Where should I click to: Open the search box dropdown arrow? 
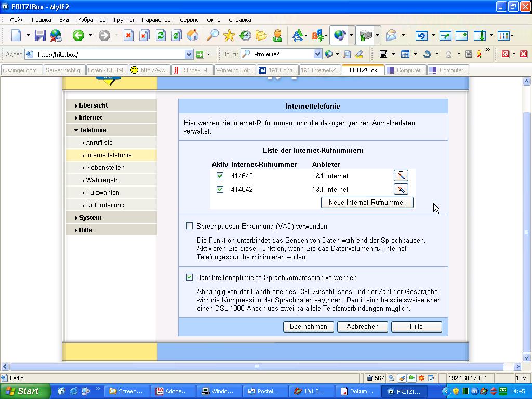coord(317,54)
